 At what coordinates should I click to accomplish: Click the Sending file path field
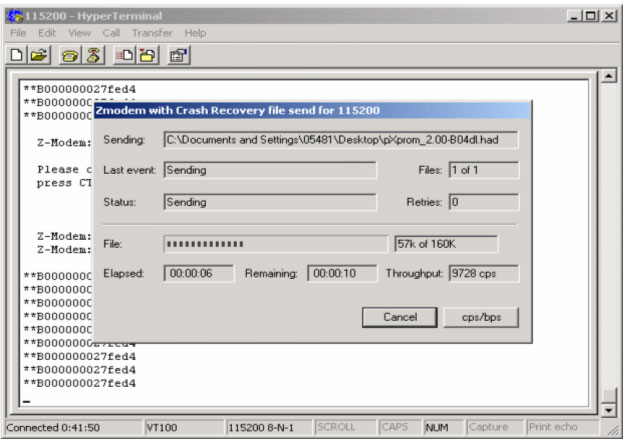point(341,139)
